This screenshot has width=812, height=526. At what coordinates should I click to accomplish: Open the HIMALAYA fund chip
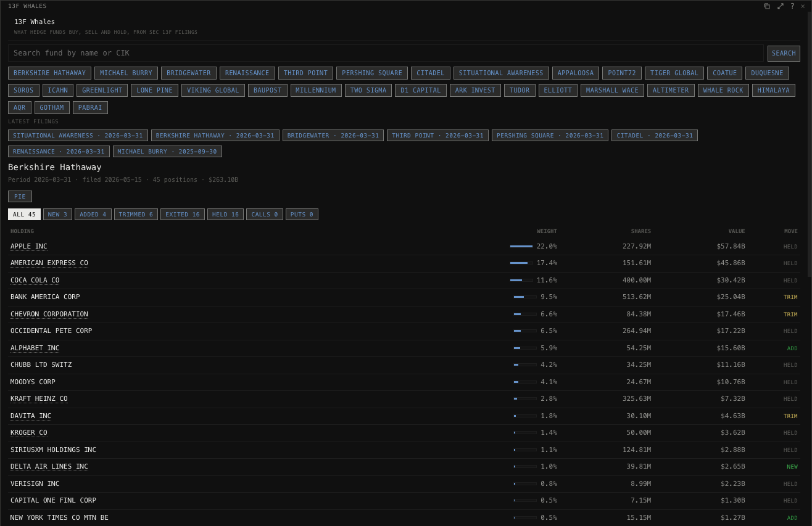coord(774,91)
